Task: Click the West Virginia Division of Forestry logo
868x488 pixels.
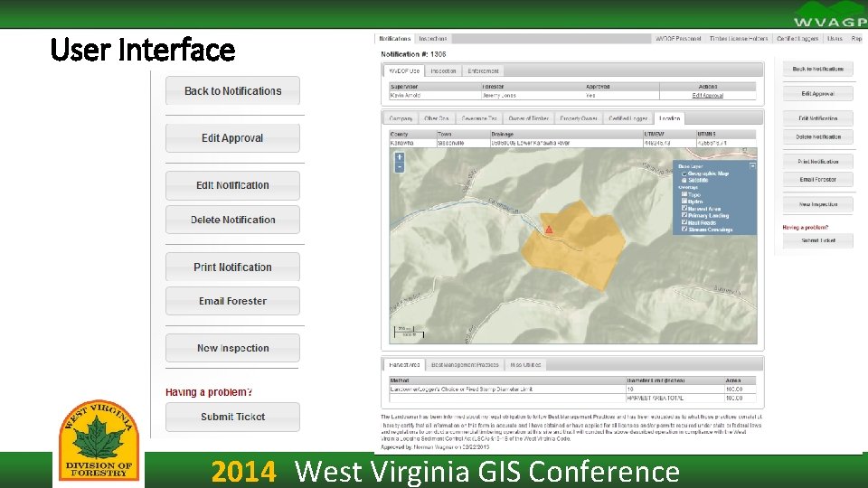Action: pos(99,440)
